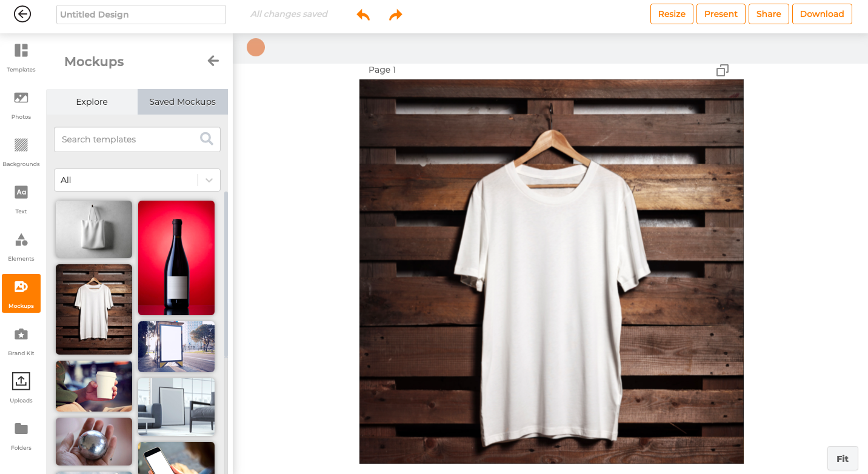Click the Resize button
The width and height of the screenshot is (868, 474).
pos(672,13)
